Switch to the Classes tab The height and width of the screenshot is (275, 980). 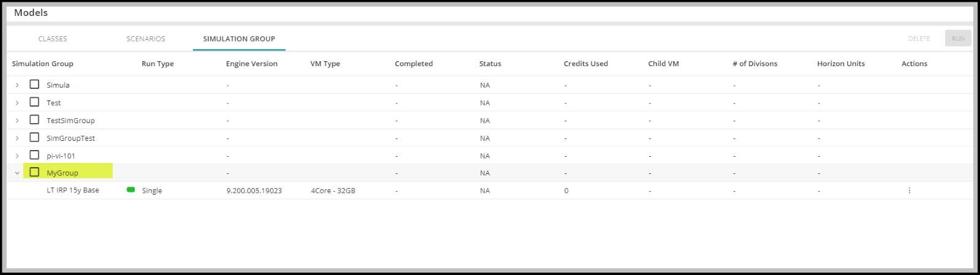(x=53, y=39)
